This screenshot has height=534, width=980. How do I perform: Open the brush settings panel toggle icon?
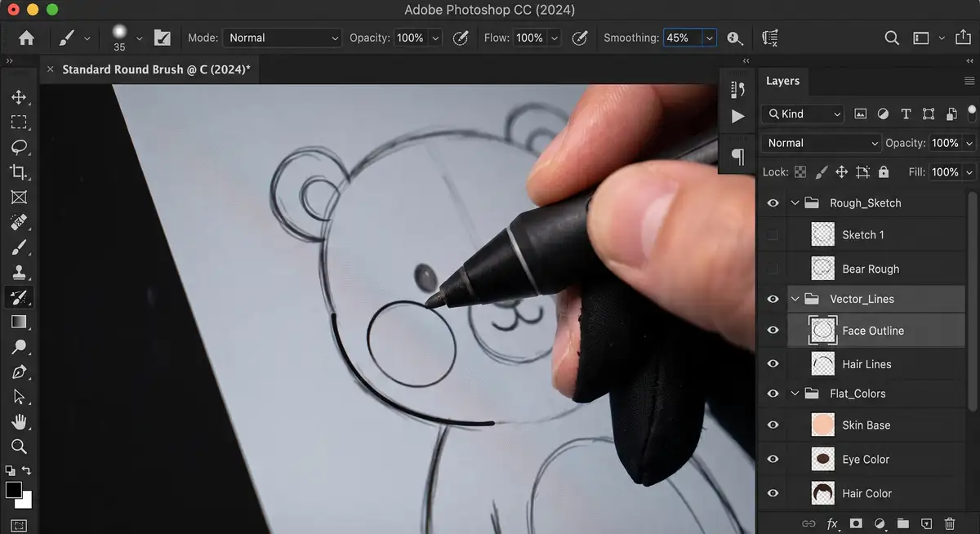point(163,38)
